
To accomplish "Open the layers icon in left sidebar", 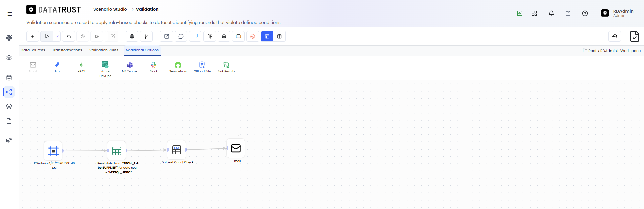I will tap(9, 107).
